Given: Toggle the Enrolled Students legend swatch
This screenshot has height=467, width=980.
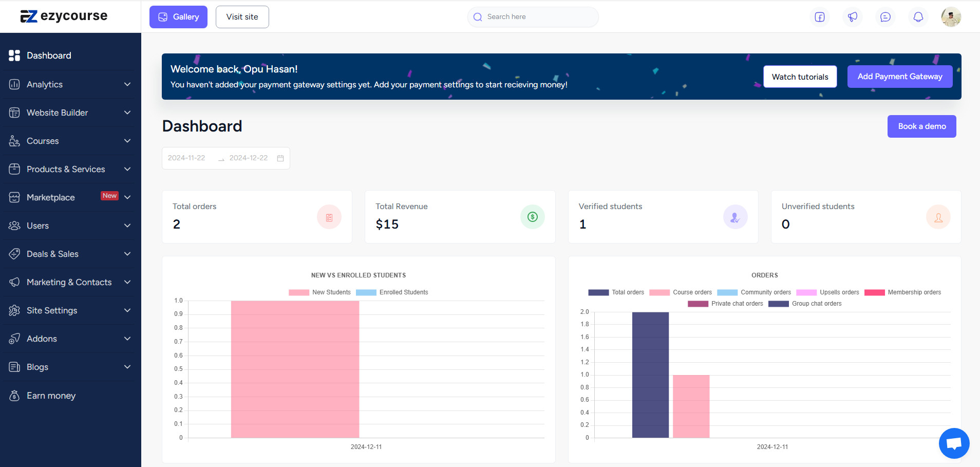Looking at the screenshot, I should tap(366, 292).
